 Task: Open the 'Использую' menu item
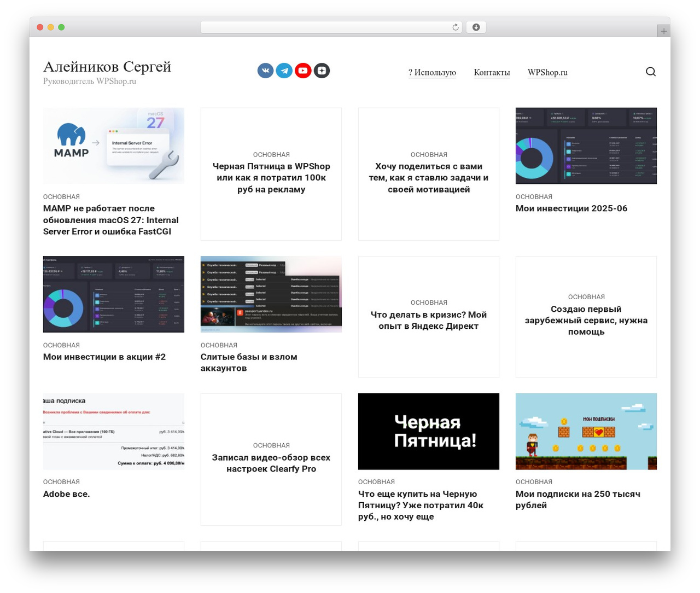click(x=432, y=72)
